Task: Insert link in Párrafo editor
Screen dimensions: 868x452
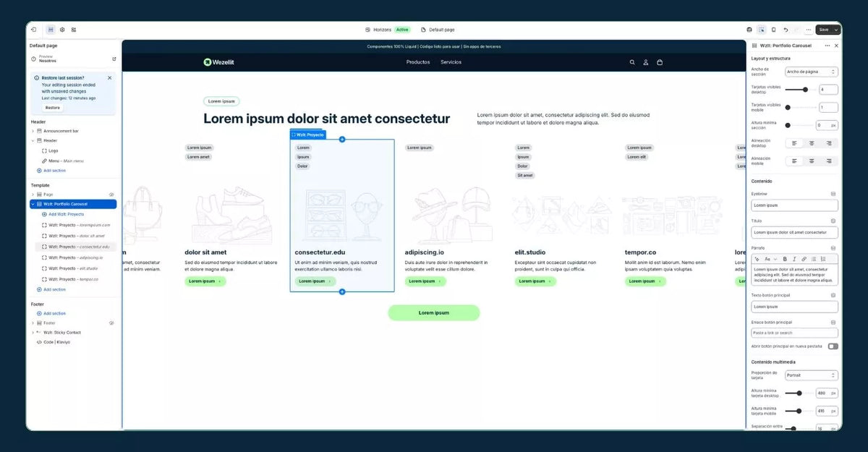Action: 804,259
